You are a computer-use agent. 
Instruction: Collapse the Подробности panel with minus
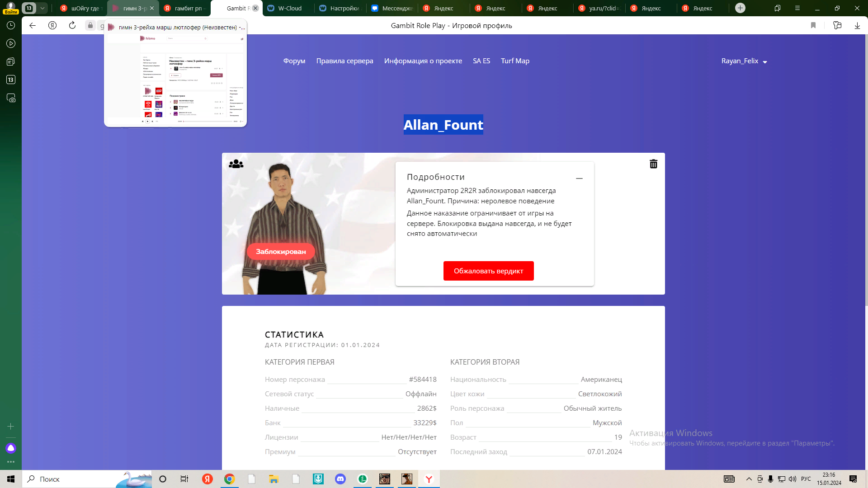point(579,178)
